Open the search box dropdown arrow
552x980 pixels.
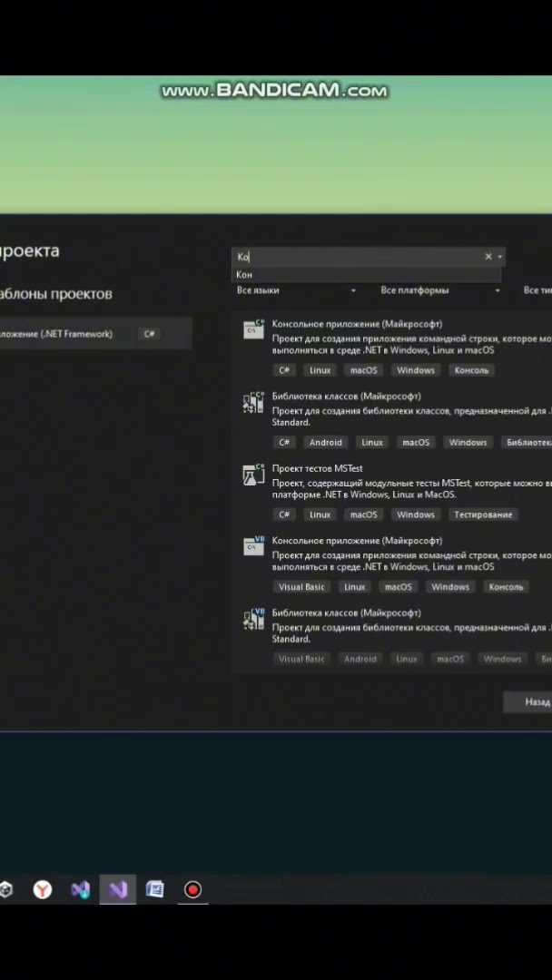[499, 257]
